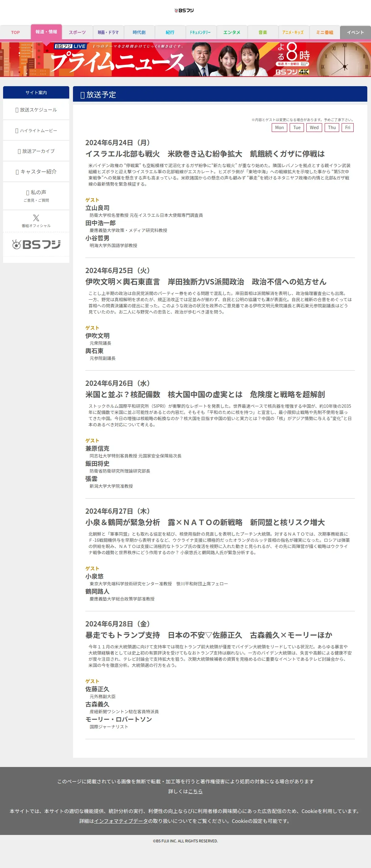
Task: Click the こちら copyright details link
Action: pyautogui.click(x=195, y=791)
